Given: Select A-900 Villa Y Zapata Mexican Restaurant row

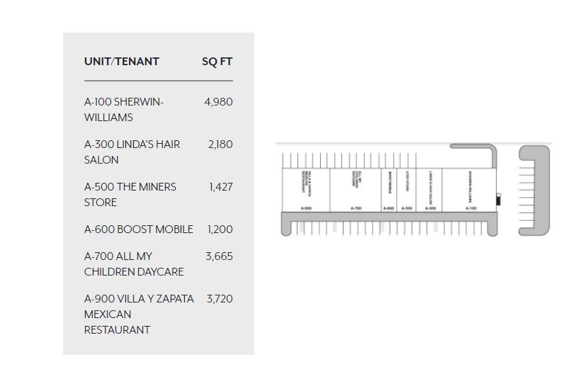Looking at the screenshot, I should 139,314.
